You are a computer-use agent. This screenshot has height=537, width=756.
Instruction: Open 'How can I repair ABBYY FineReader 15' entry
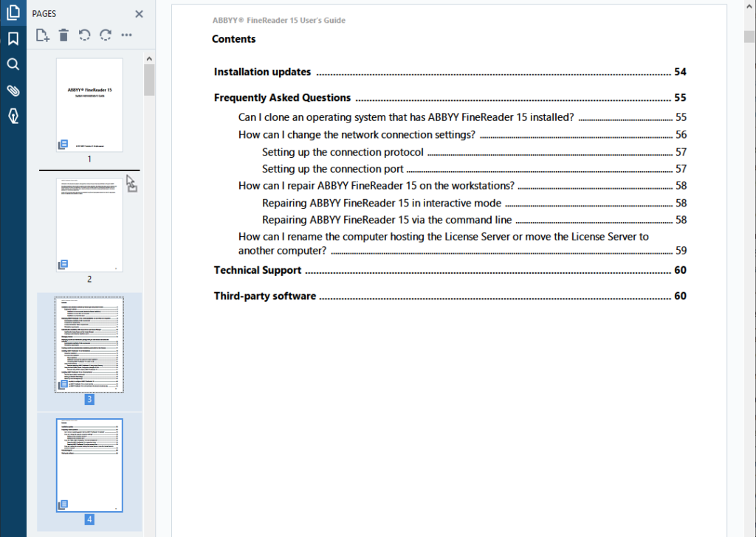tap(462, 185)
